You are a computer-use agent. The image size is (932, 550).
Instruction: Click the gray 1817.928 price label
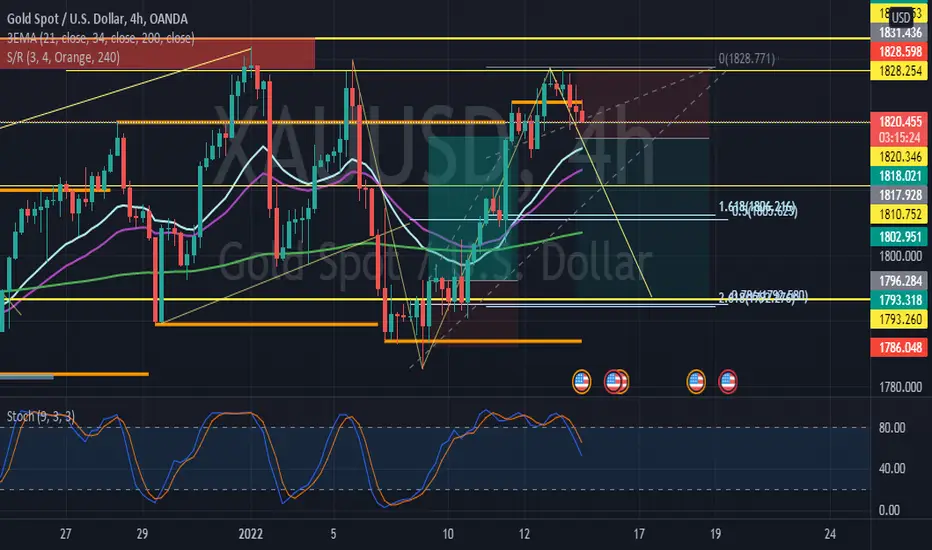click(900, 195)
